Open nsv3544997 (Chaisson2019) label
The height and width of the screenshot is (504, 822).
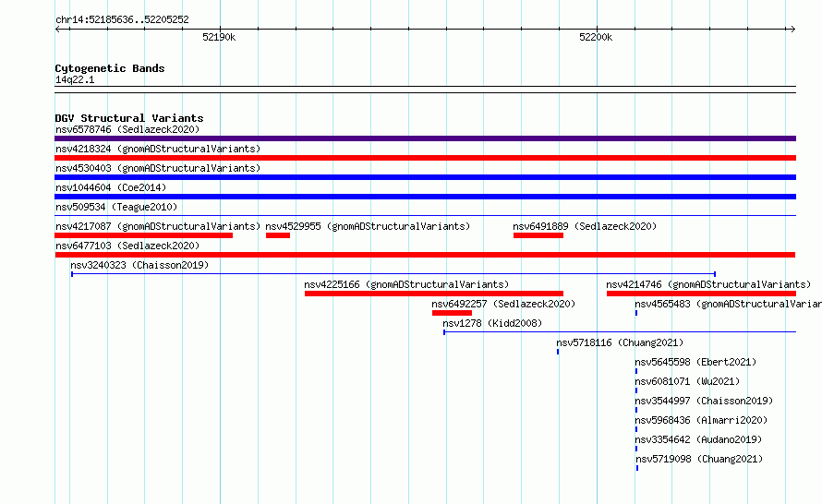(x=704, y=401)
